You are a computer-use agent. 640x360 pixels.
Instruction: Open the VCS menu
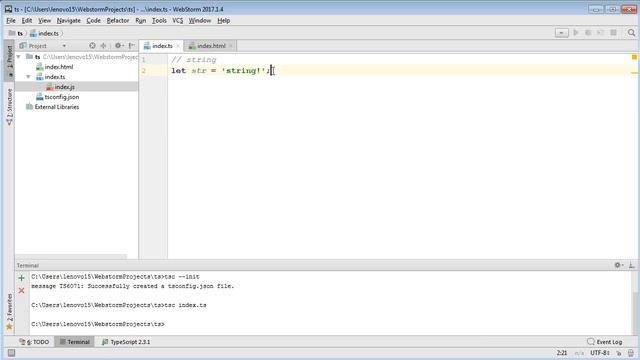pyautogui.click(x=178, y=20)
